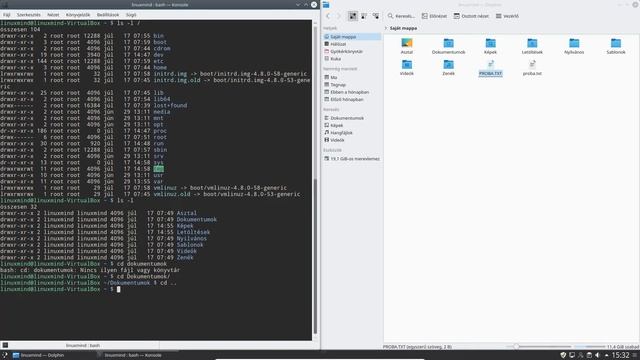640x360 pixels.
Task: Click the highlighted tmp directory in listing
Action: click(x=158, y=169)
